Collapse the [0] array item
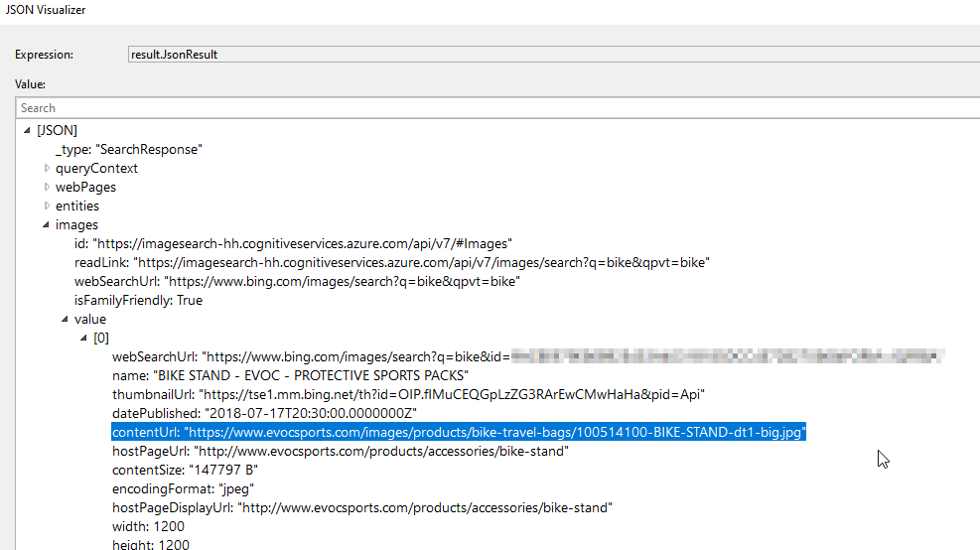This screenshot has width=980, height=550. click(x=83, y=339)
